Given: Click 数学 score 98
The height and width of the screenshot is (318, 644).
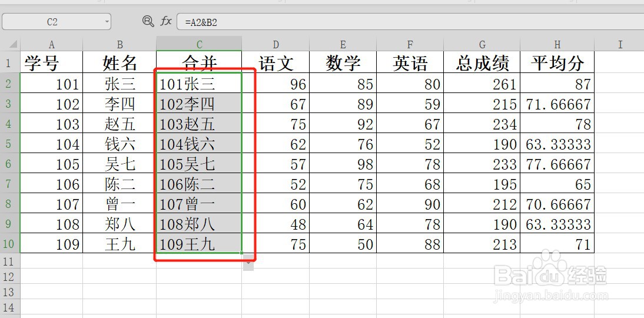Looking at the screenshot, I should (343, 164).
